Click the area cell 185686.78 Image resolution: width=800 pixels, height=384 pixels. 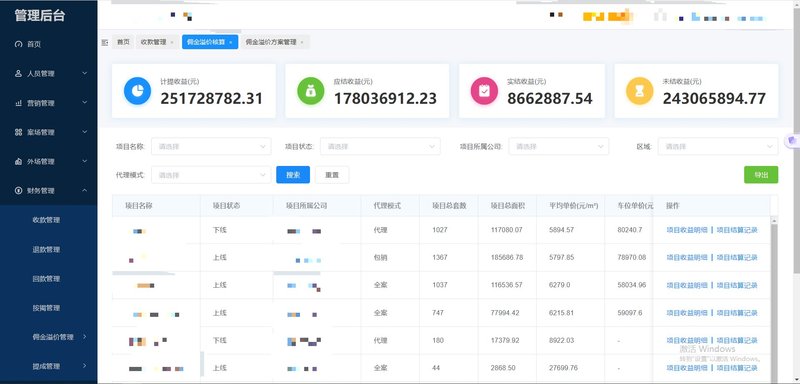pos(507,258)
